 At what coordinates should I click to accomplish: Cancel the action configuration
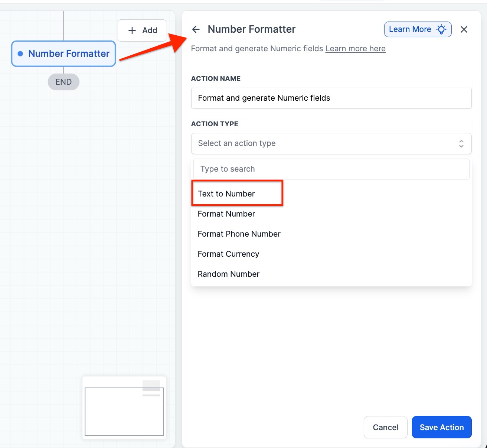385,427
